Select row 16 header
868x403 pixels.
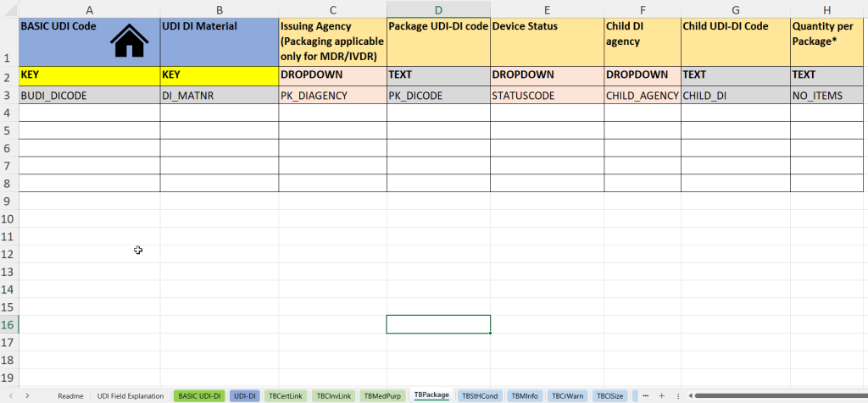tap(9, 324)
